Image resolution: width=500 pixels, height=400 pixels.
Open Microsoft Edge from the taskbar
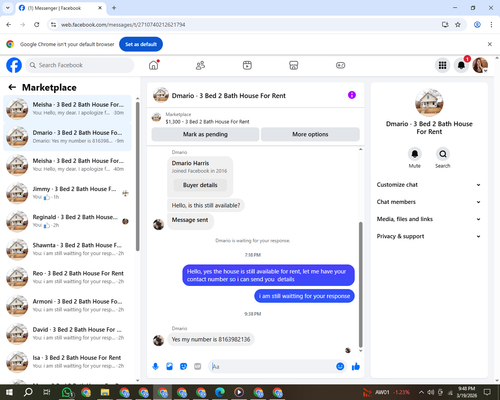[x=220, y=392]
